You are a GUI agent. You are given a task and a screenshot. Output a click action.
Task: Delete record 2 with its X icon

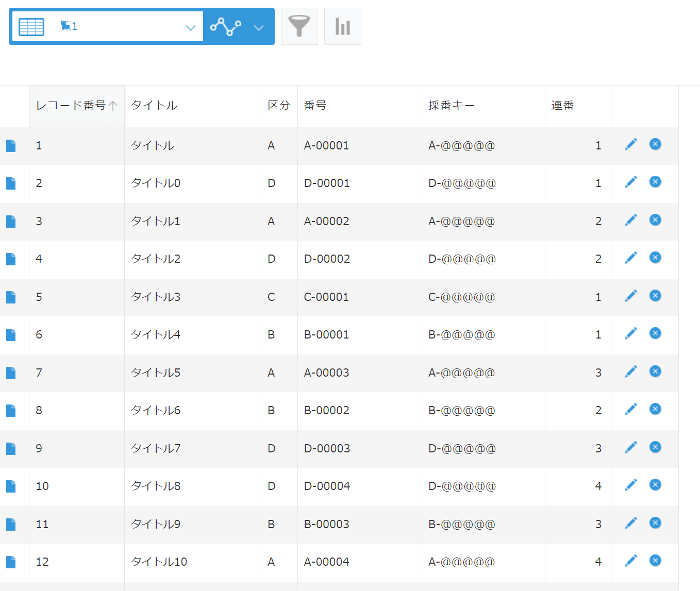[655, 182]
